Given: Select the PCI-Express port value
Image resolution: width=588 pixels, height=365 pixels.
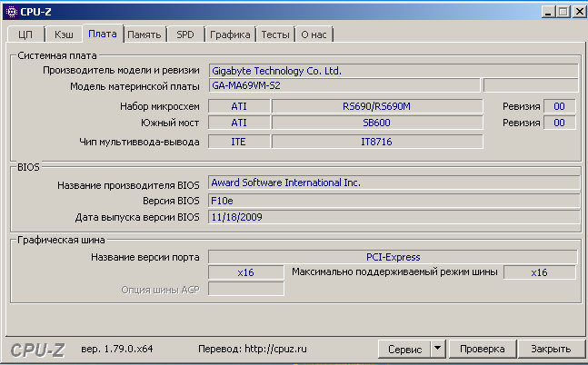Looking at the screenshot, I should [x=393, y=257].
